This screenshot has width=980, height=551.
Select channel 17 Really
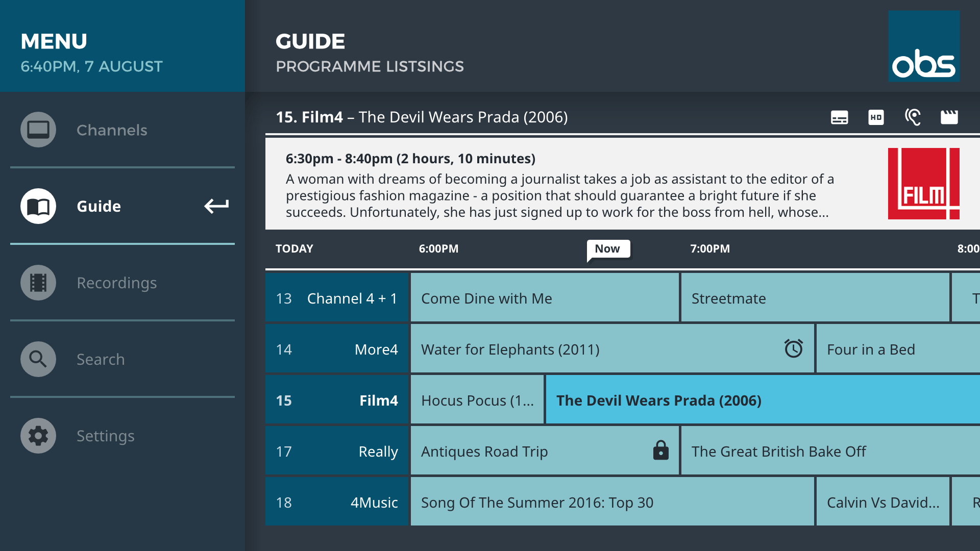coord(337,451)
